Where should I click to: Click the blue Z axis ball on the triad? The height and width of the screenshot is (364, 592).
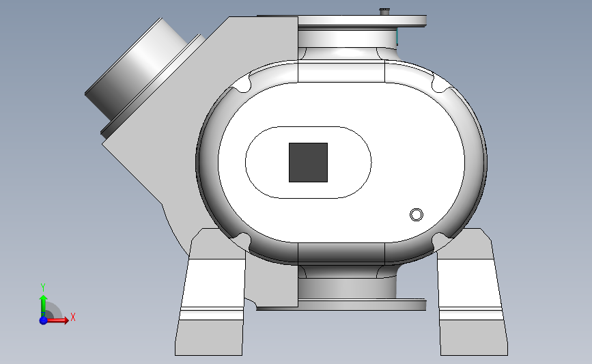pyautogui.click(x=44, y=320)
